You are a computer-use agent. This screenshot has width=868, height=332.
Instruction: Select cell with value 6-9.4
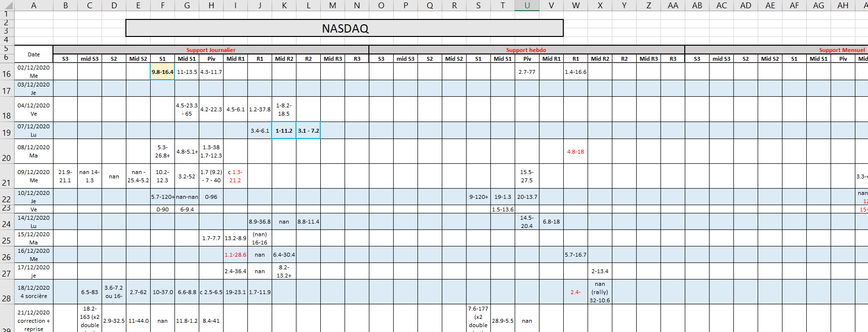point(187,209)
